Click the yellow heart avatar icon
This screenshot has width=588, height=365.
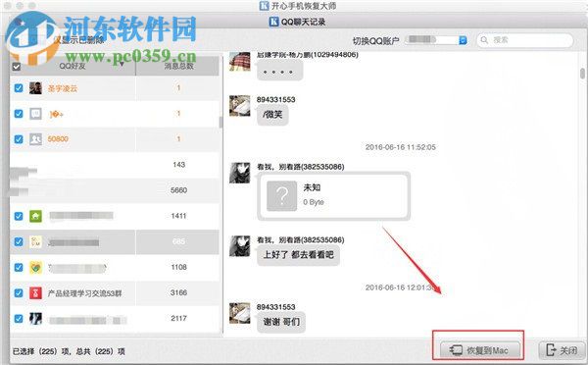coord(35,267)
